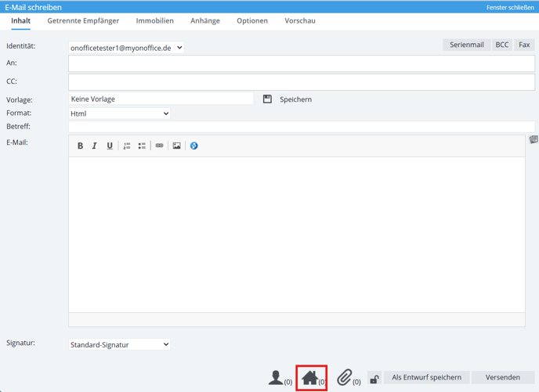Toggle the padlock icon next to the draft button
Viewport: 539px width, 392px height.
[374, 379]
